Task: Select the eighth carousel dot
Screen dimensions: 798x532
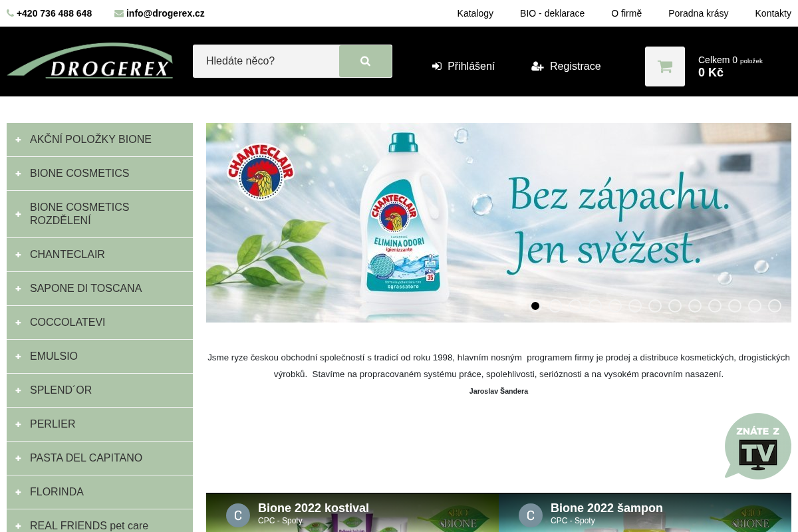Action: (675, 306)
